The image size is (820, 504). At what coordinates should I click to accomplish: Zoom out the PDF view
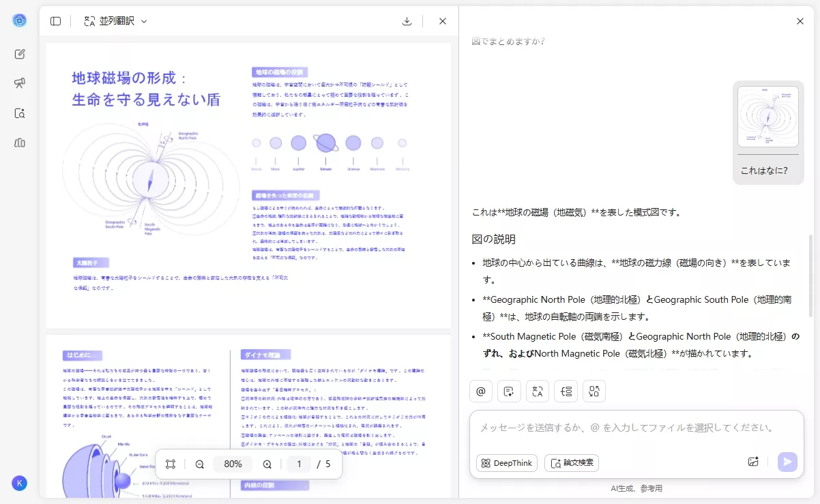pyautogui.click(x=199, y=464)
